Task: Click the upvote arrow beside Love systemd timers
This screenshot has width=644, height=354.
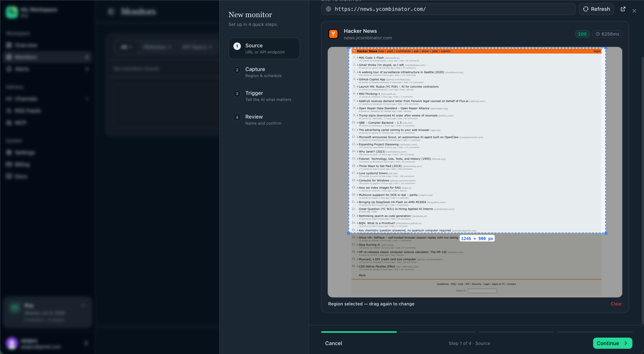Action: point(357,173)
